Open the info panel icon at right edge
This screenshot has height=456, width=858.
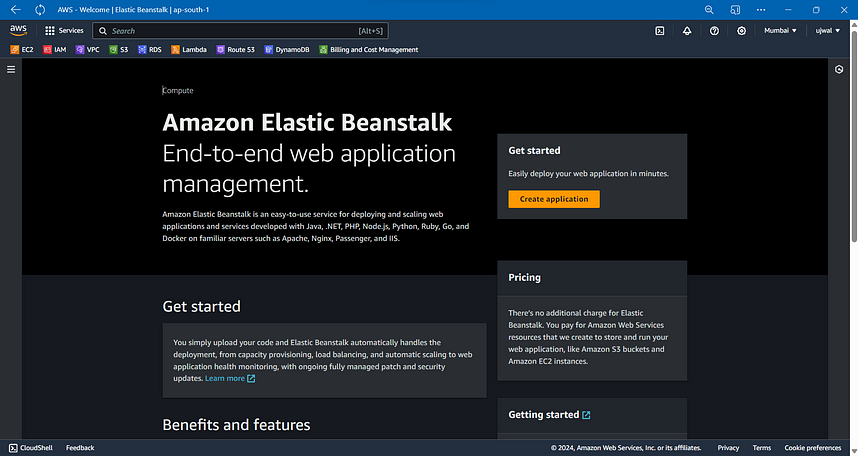tap(839, 70)
